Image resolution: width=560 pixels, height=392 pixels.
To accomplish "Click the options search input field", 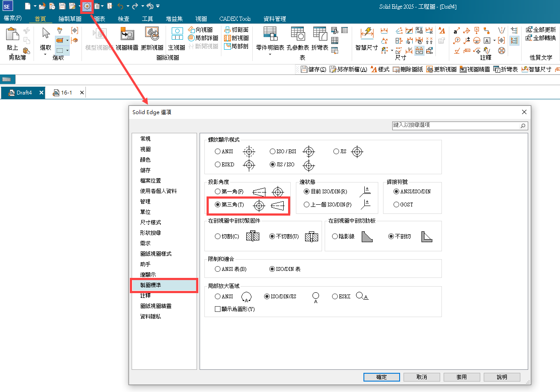I will tap(460, 125).
